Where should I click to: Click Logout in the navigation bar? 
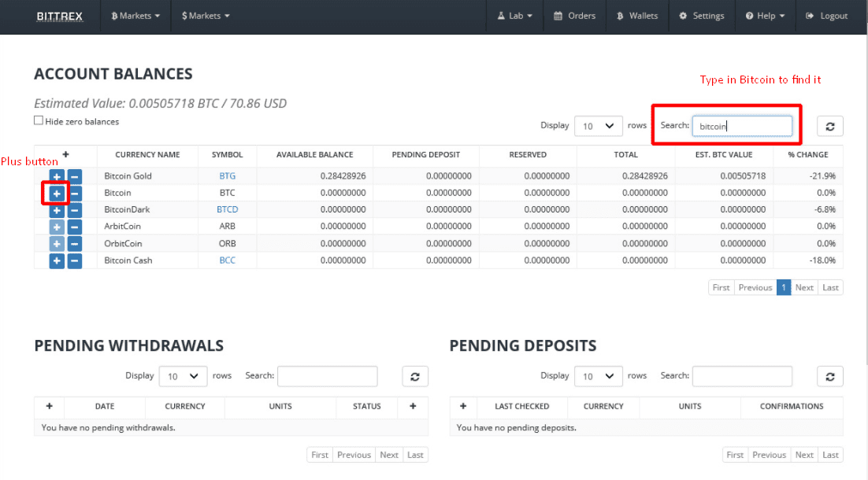click(x=826, y=16)
